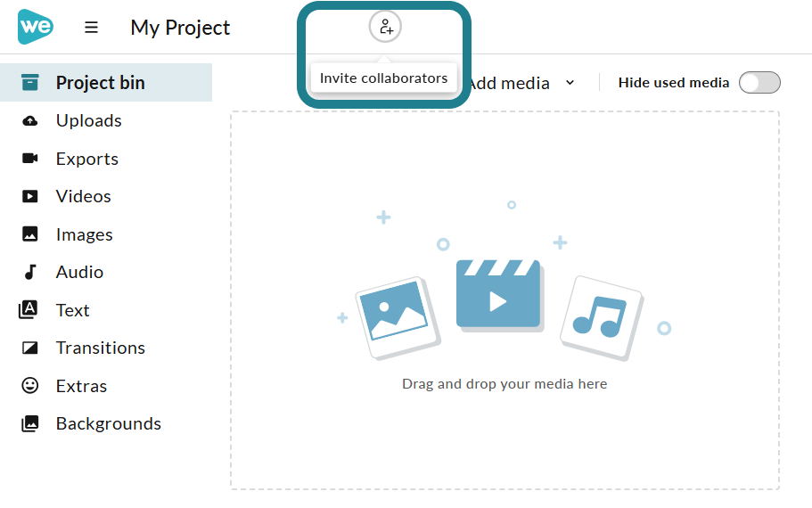Click the Videos play icon

tap(30, 196)
